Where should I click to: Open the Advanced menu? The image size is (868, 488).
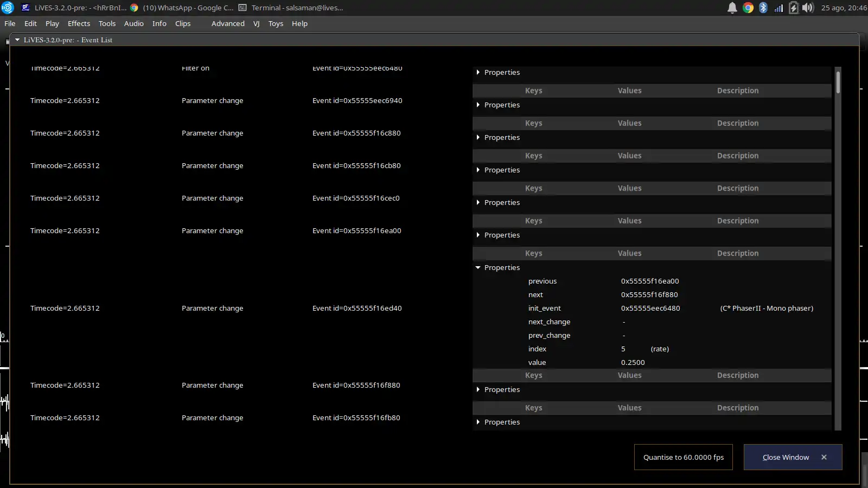pos(228,23)
